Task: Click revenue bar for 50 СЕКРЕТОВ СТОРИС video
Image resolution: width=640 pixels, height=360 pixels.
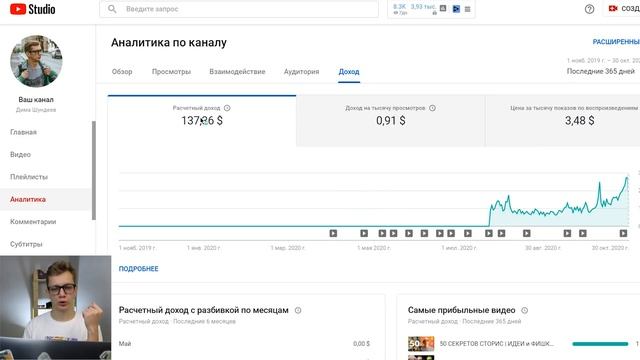Action: 600,344
